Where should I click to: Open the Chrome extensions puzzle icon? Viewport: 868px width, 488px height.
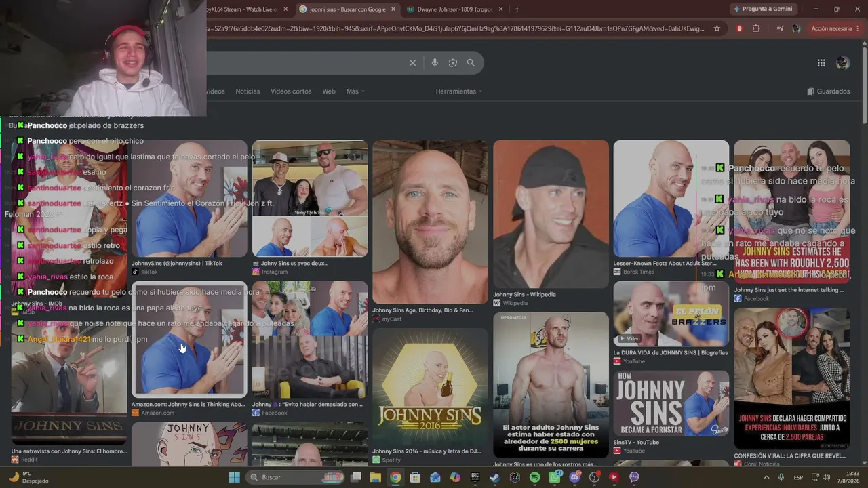coord(756,28)
